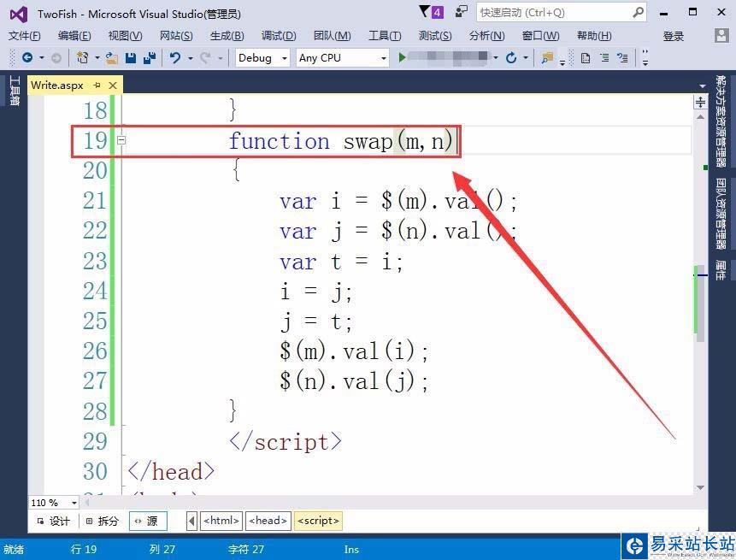736x560 pixels.
Task: Switch to 拆分 split view
Action: [x=102, y=521]
